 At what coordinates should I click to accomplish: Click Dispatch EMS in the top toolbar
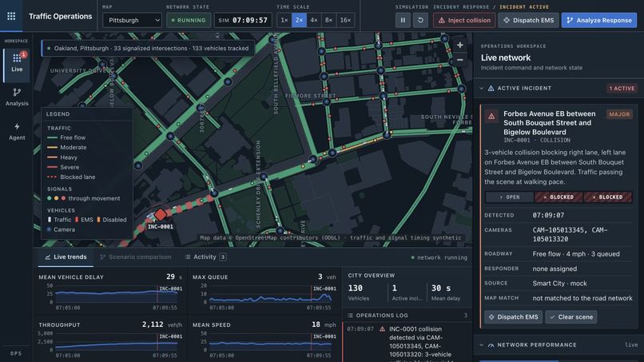528,20
